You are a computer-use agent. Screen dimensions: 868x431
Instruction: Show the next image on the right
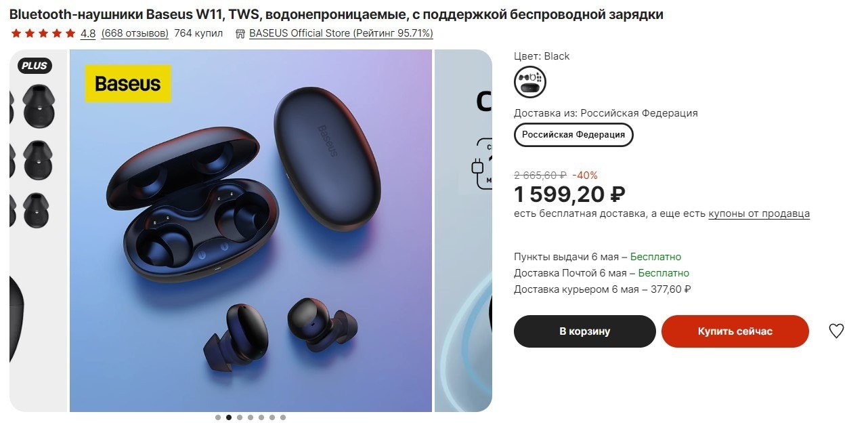pyautogui.click(x=463, y=230)
